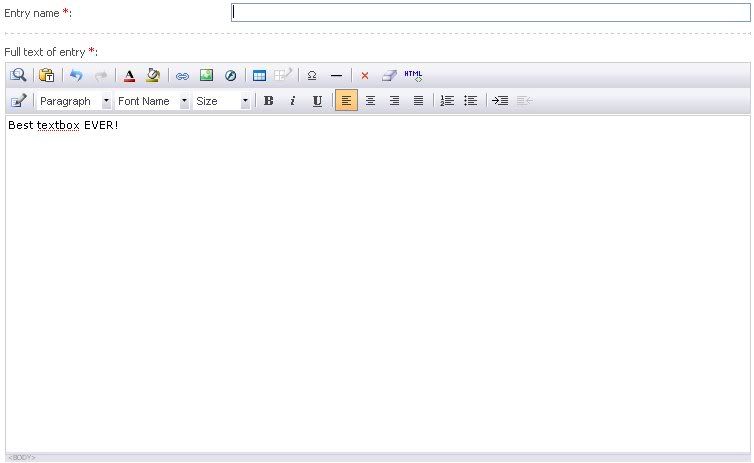The width and height of the screenshot is (754, 463).
Task: Insert a horizontal rule
Action: click(x=337, y=76)
